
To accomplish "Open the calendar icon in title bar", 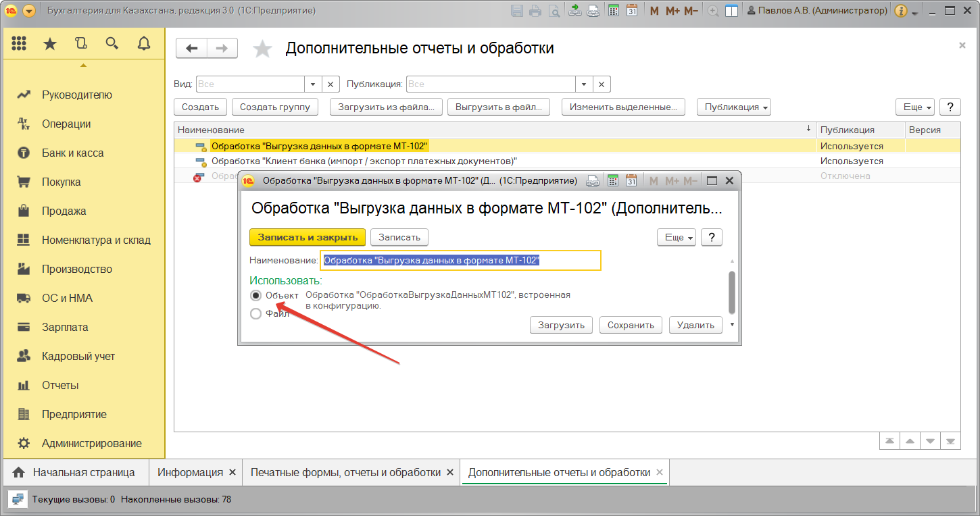I will (632, 11).
